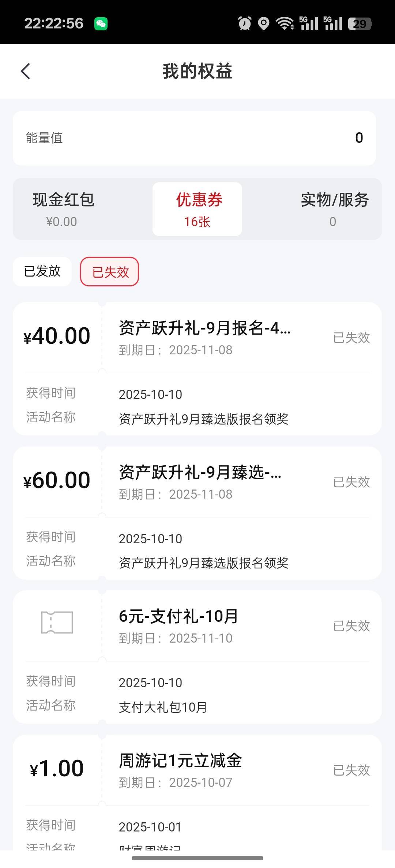
Task: Select the 已失效 filter chip
Action: [110, 272]
